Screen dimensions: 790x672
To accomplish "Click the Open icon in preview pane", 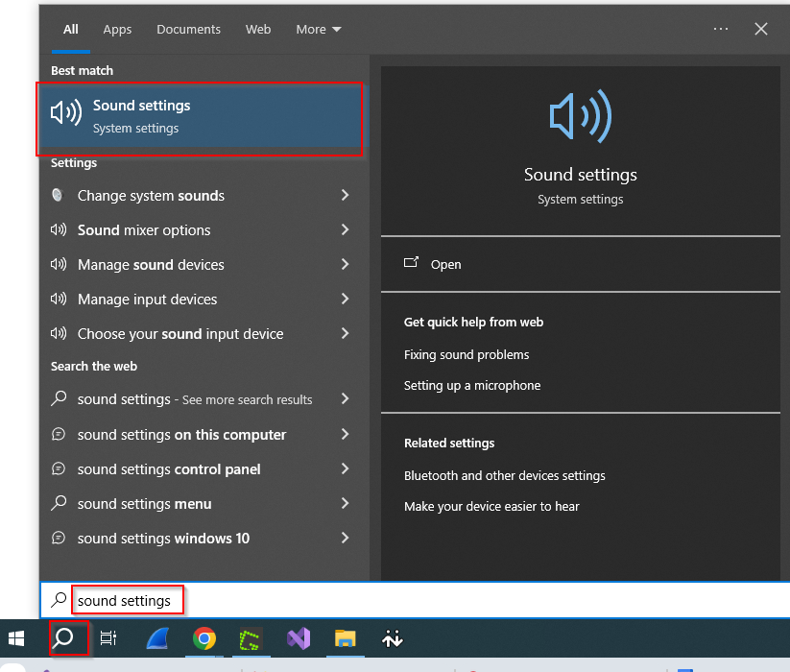I will [x=411, y=262].
